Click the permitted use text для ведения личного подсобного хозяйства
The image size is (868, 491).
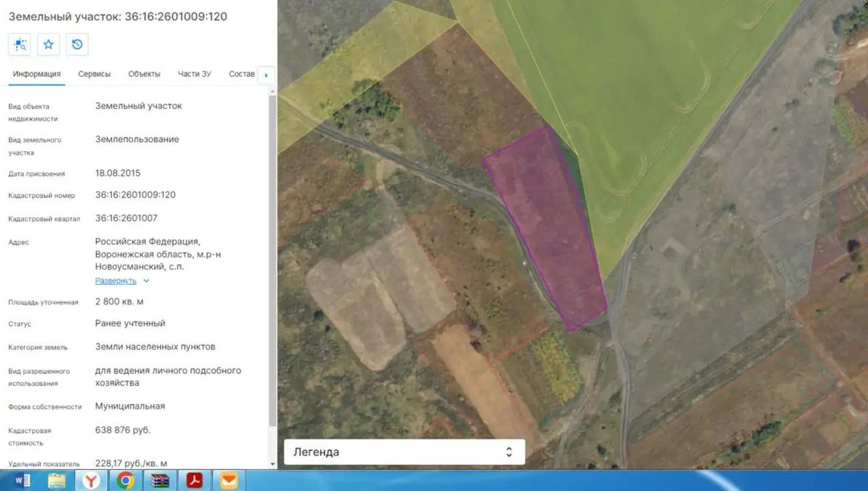coord(169,377)
